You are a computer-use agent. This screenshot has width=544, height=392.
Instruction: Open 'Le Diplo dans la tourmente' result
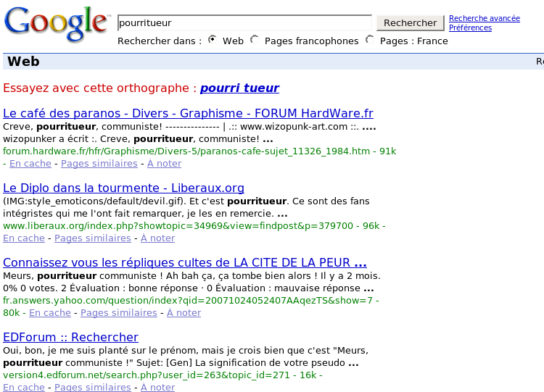pyautogui.click(x=123, y=188)
